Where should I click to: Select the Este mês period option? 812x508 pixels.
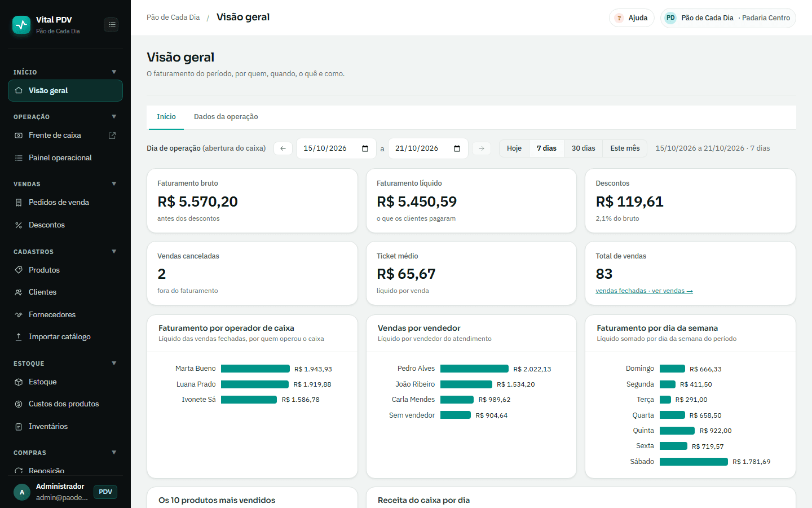pos(625,148)
